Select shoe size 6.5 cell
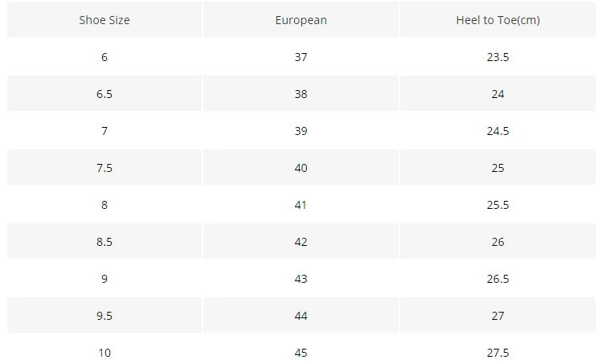Viewport: 602px width, 364px height. (x=104, y=94)
